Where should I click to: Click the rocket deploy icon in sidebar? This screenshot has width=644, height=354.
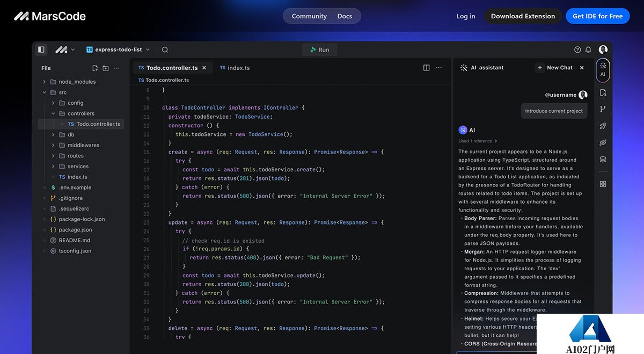pos(603,126)
